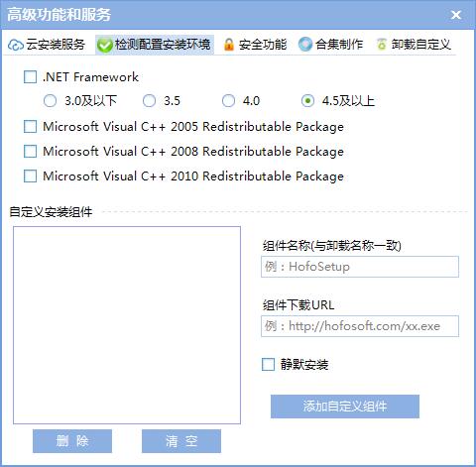Viewport: 476px width, 467px height.
Task: Click the green checkmark icon on 检测配置安装环境
Action: [x=105, y=45]
